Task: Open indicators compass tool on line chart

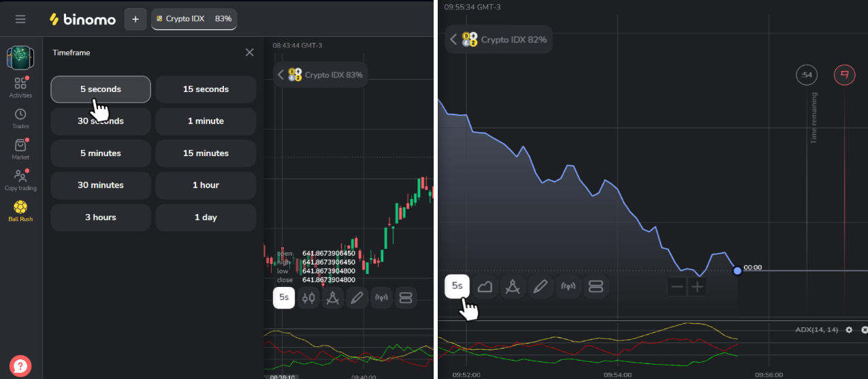Action: point(513,287)
